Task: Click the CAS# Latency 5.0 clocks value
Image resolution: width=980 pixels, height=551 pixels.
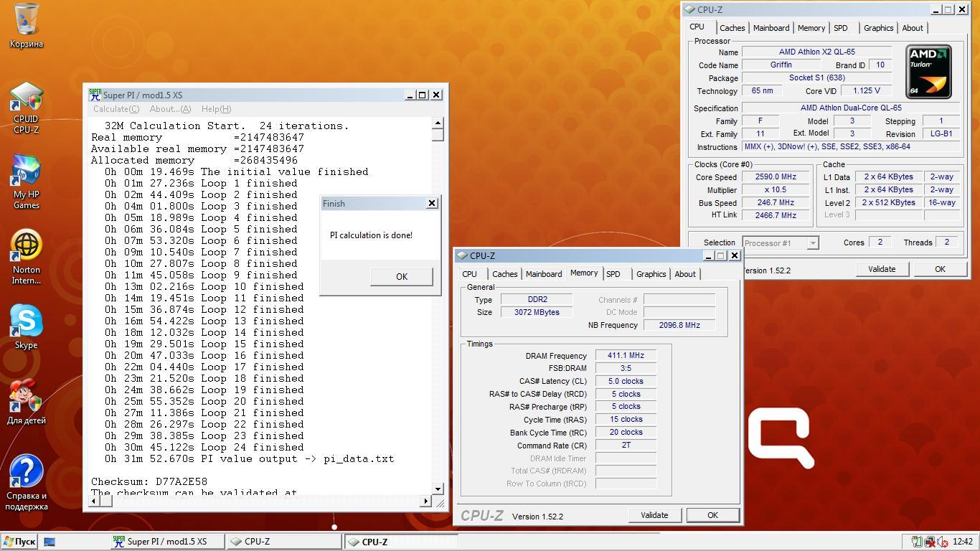Action: (626, 381)
